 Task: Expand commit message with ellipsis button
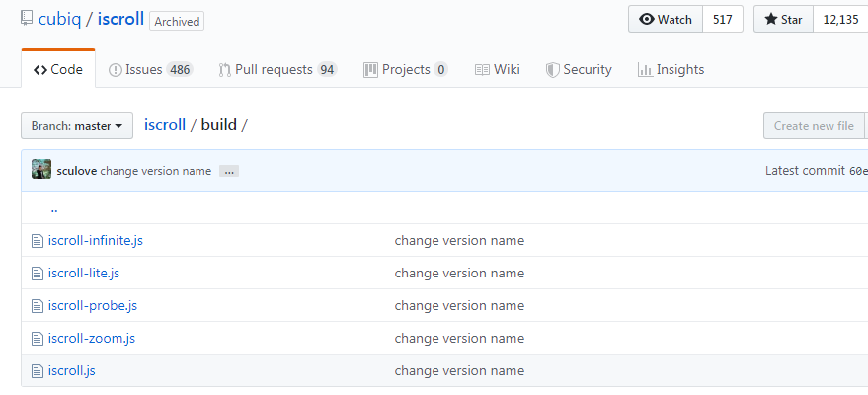tap(229, 171)
